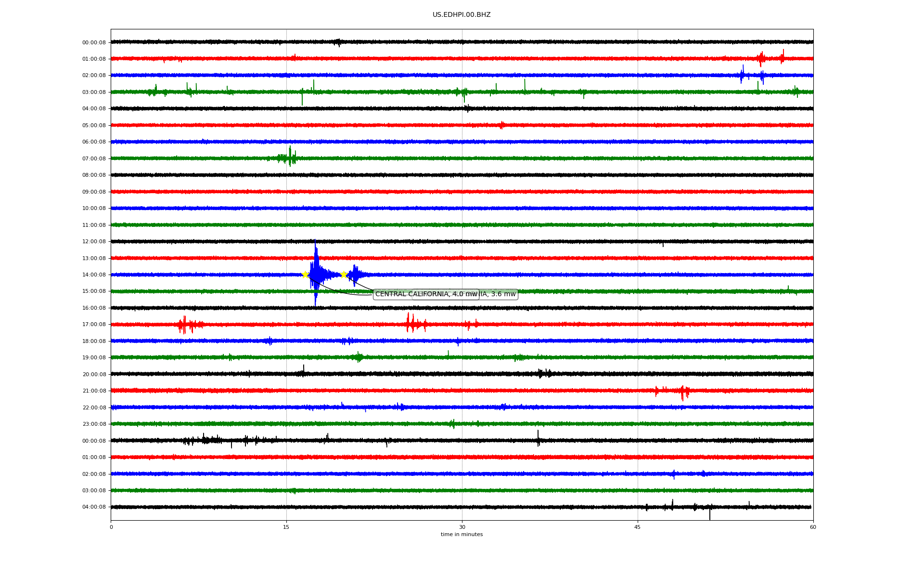Click the first yellow star event marker
924x578 pixels.
click(305, 275)
